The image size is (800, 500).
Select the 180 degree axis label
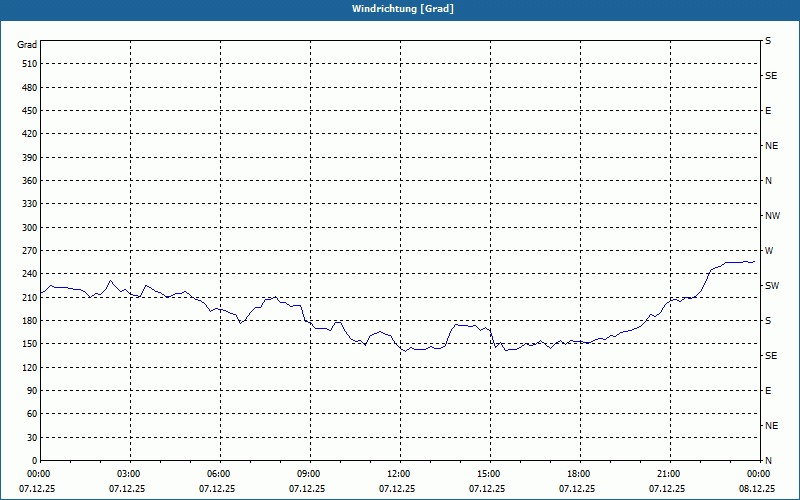[30, 320]
